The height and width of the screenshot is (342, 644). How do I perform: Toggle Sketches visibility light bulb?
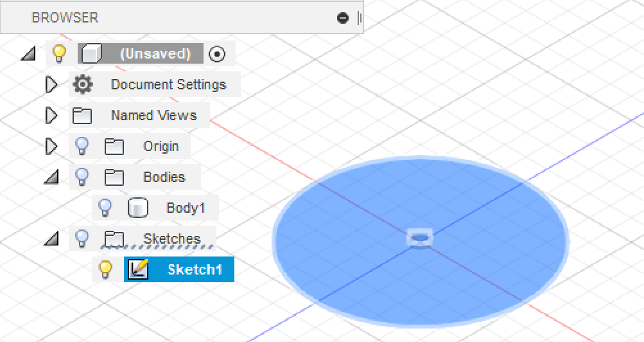pyautogui.click(x=82, y=239)
